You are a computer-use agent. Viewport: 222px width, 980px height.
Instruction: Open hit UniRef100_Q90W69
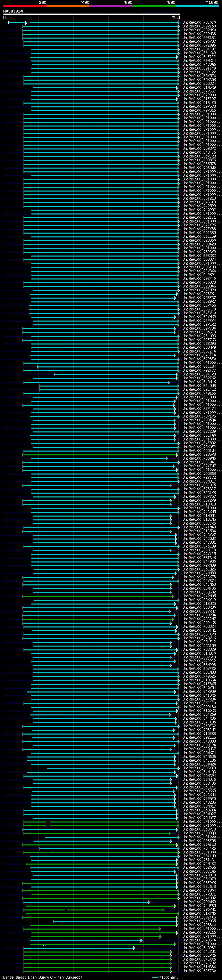199,902
